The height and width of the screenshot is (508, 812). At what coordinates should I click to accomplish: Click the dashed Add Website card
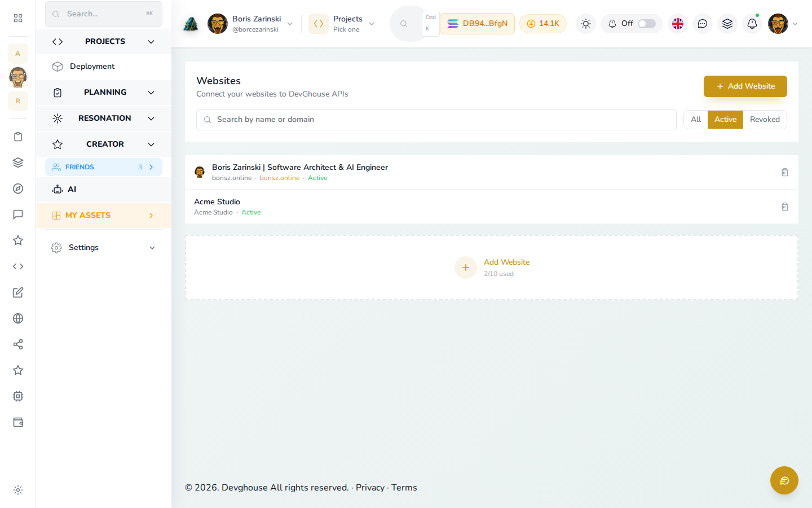click(492, 268)
